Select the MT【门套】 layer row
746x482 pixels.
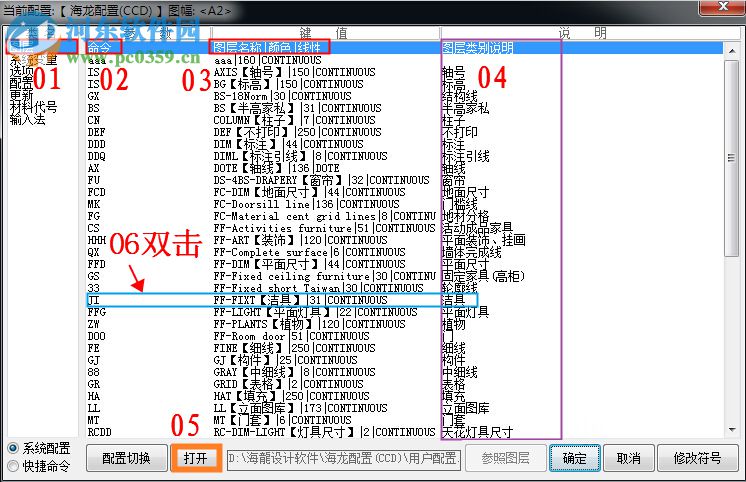404,420
